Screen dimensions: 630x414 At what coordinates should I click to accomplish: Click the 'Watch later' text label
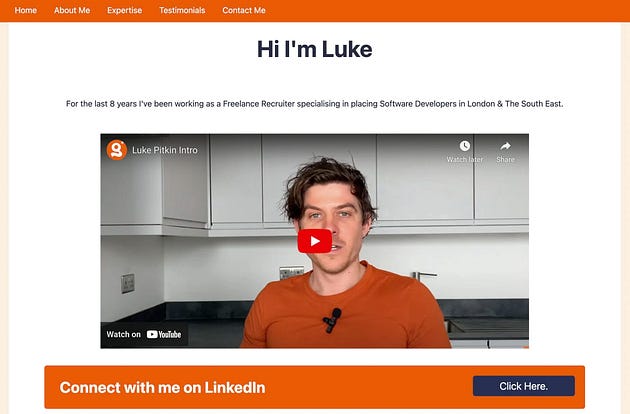465,160
